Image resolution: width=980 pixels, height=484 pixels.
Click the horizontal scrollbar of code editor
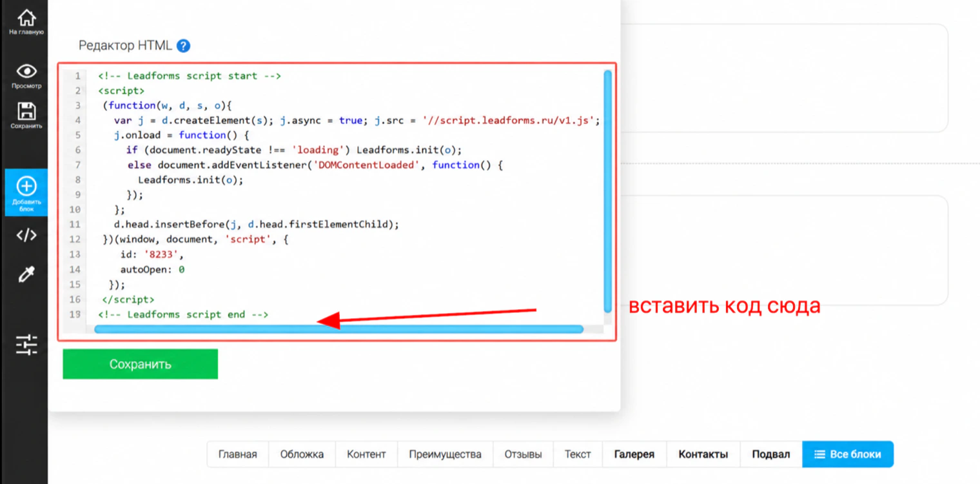(x=338, y=329)
